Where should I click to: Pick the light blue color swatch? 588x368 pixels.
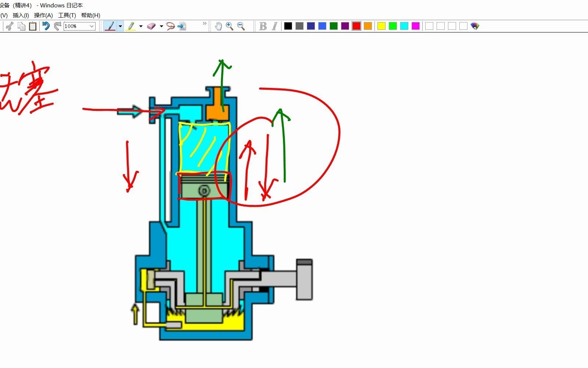pos(322,26)
